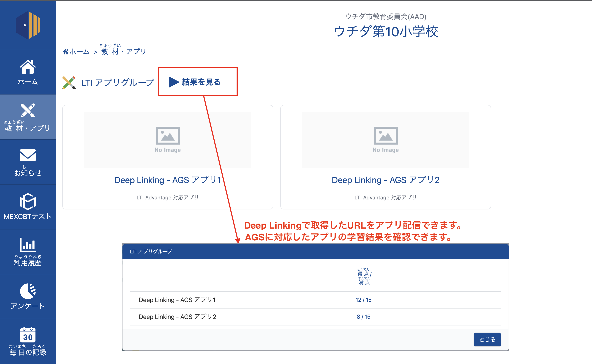Open MEXCBTテスト in the sidebar
The image size is (592, 364).
pos(28,207)
